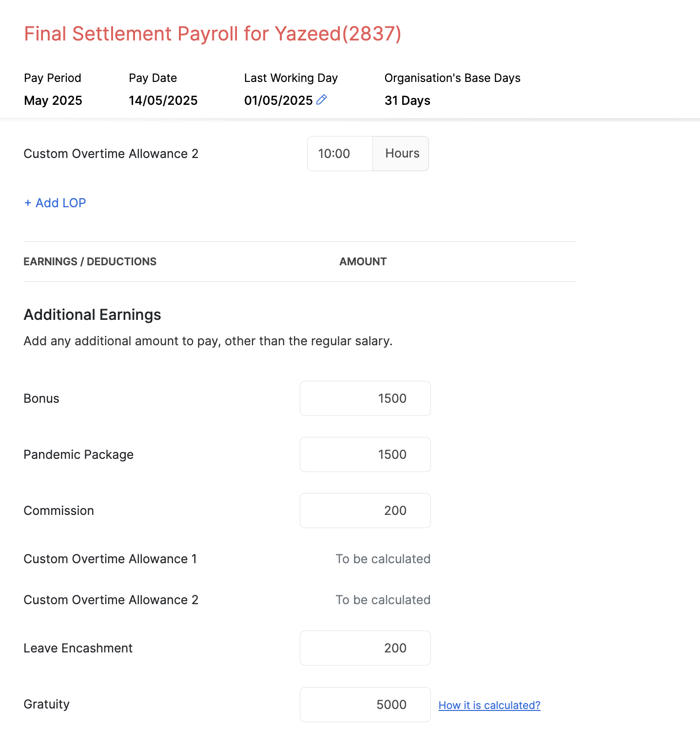Click the EARNINGS / DEDUCTIONS column header
Viewport: 700px width, 748px height.
point(90,261)
